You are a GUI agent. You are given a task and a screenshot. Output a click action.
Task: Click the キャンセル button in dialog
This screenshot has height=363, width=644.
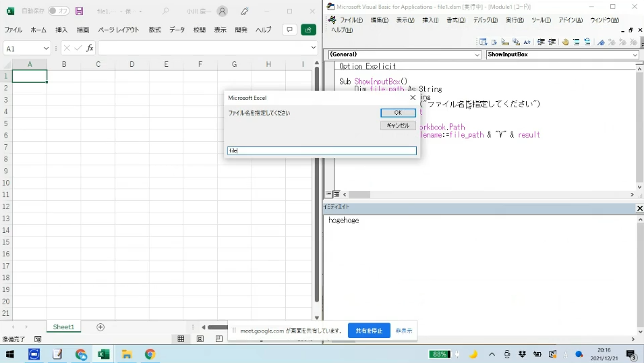tap(398, 125)
